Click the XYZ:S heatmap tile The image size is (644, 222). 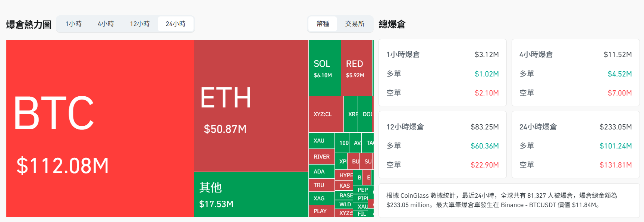point(344,213)
